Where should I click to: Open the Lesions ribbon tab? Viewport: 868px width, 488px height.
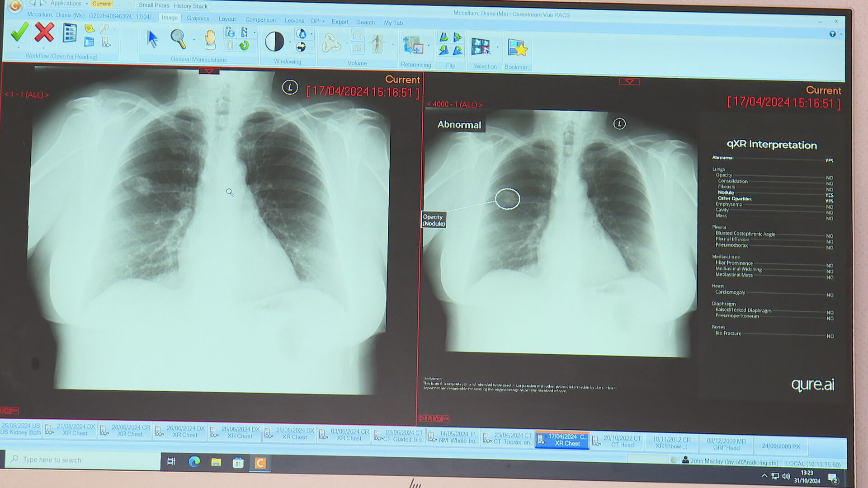point(294,20)
